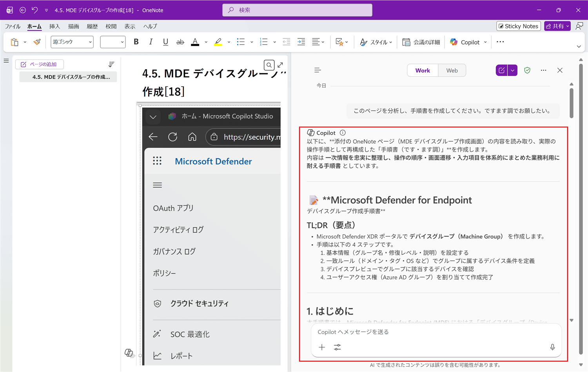Click the Copilot ribbon button

465,42
